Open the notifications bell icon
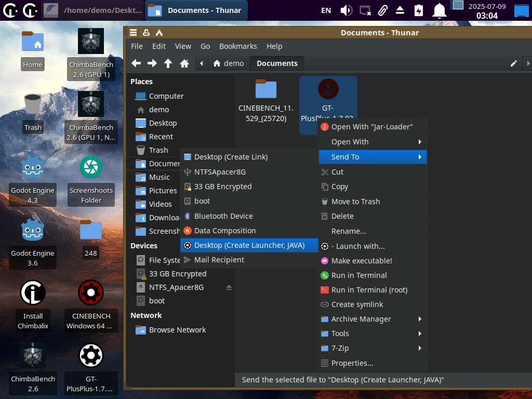 click(440, 10)
